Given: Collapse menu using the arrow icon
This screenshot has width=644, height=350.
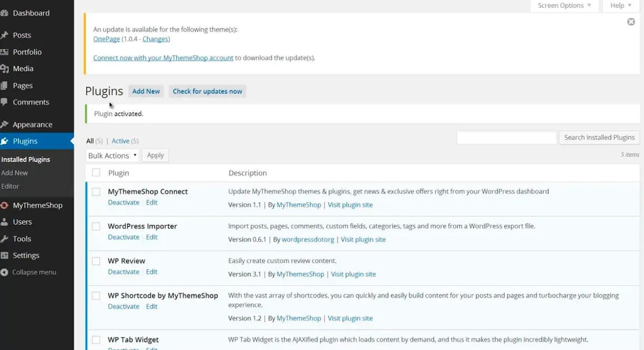Looking at the screenshot, I should [x=4, y=273].
